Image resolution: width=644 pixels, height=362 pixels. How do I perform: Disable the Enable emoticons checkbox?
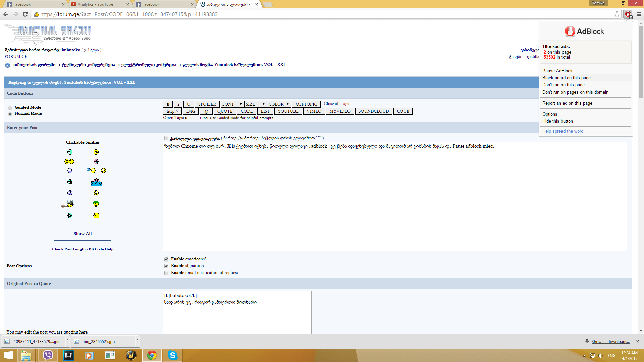(x=166, y=259)
